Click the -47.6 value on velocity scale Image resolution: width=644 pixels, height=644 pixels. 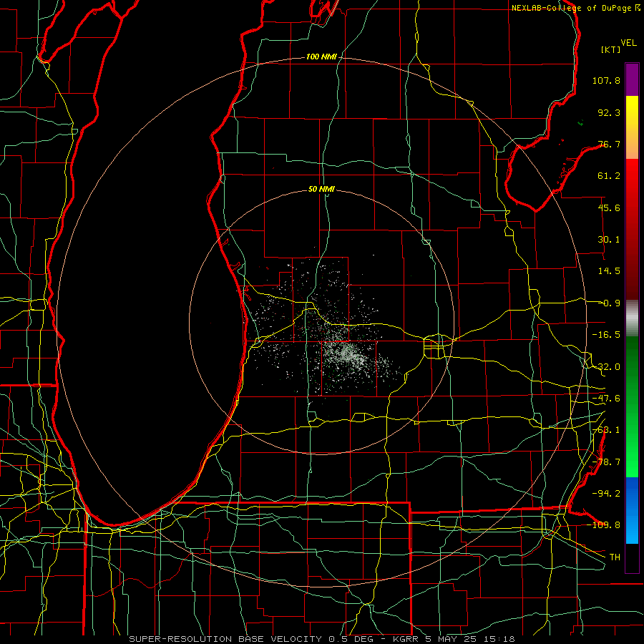coord(606,399)
